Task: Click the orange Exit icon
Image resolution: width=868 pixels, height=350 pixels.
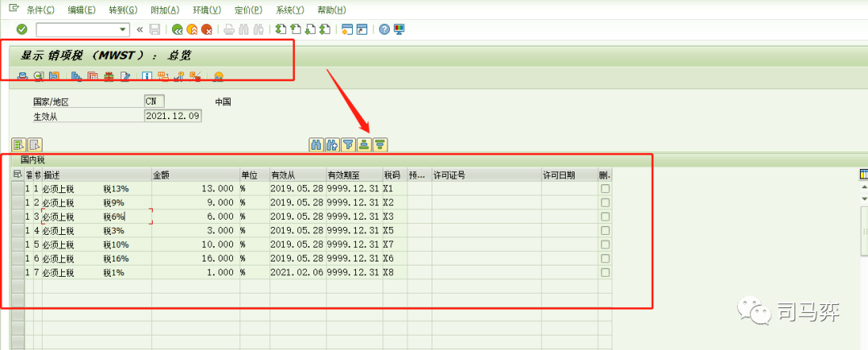Action: tap(192, 29)
